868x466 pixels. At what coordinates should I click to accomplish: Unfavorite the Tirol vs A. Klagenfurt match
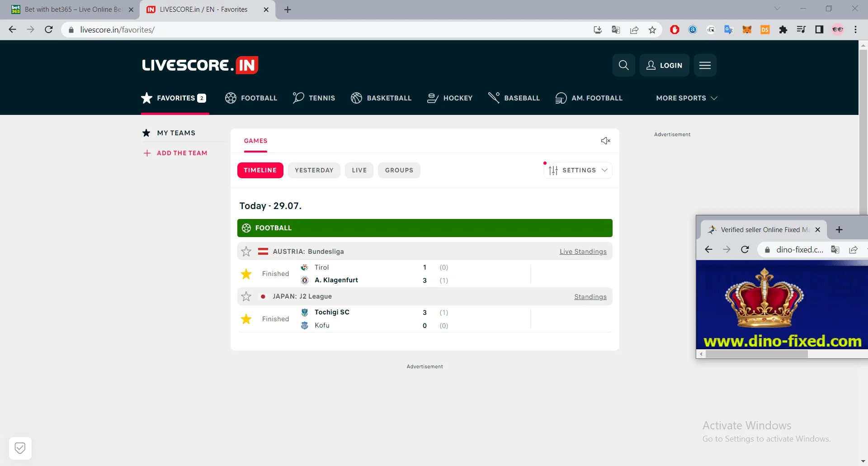[246, 274]
